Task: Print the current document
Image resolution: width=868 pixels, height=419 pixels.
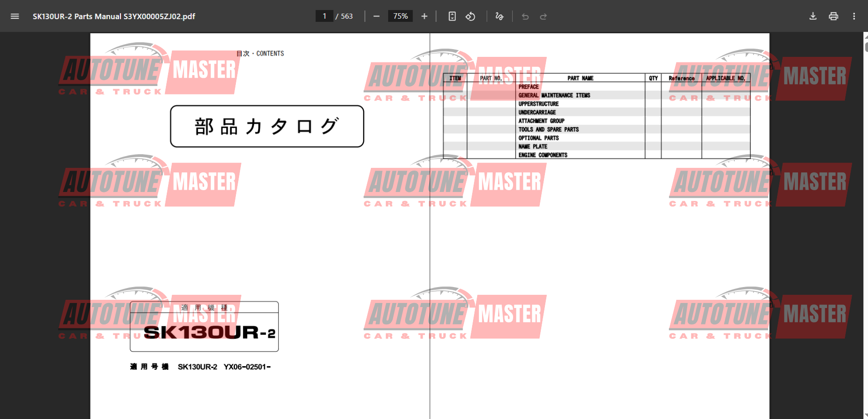Action: point(833,16)
